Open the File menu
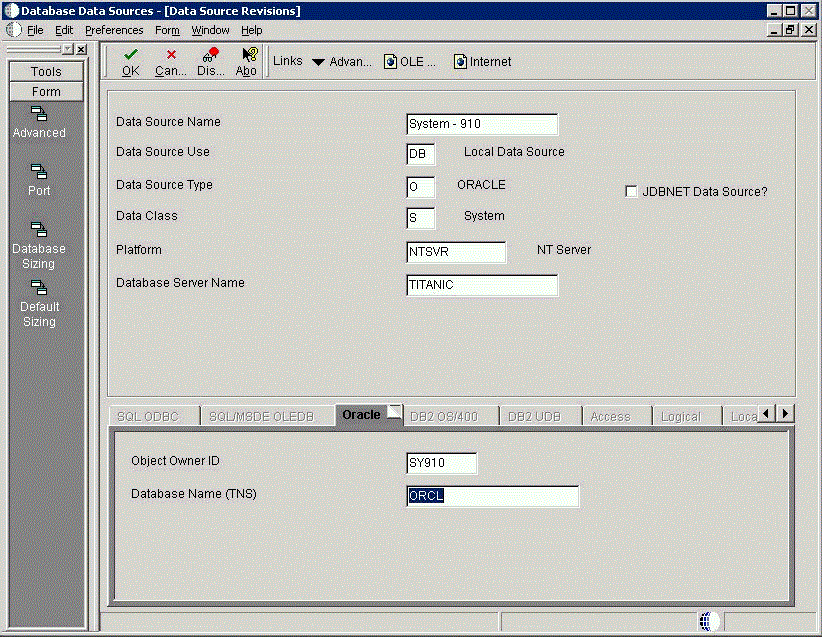 (35, 30)
